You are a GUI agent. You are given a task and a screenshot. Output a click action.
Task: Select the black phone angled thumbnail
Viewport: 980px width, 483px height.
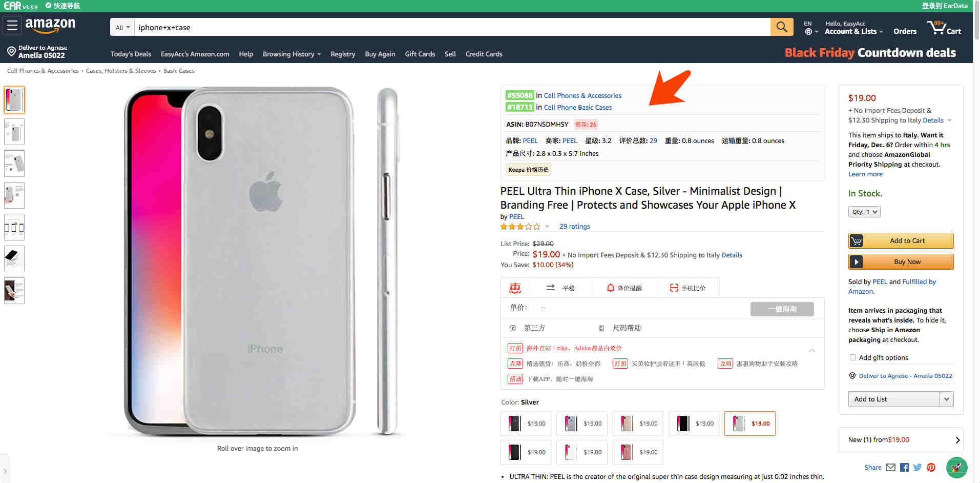coord(14,259)
